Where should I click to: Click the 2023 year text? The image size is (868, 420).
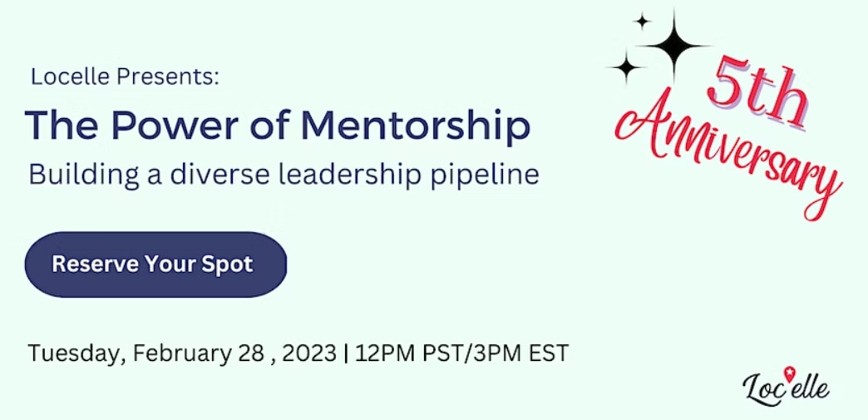309,353
